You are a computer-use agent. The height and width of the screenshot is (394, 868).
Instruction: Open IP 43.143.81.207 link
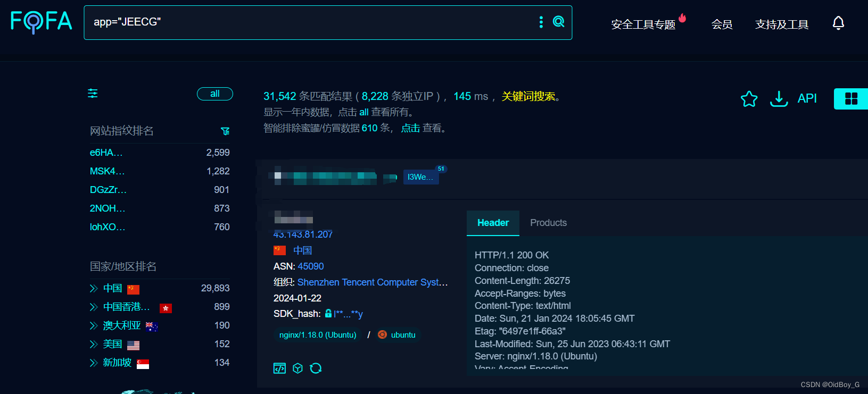click(303, 234)
